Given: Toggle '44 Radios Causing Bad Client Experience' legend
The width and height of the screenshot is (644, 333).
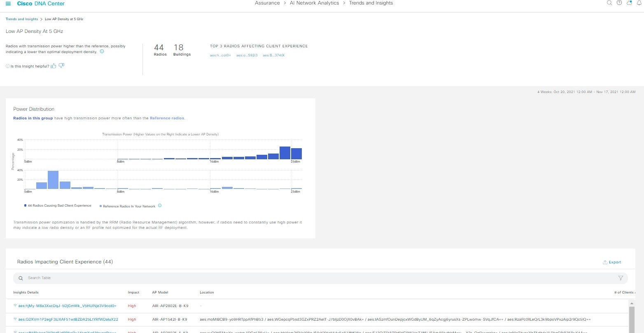Looking at the screenshot, I should (58, 205).
